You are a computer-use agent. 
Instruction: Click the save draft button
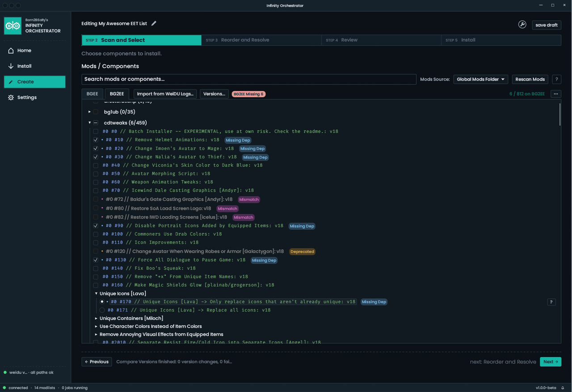tap(547, 25)
